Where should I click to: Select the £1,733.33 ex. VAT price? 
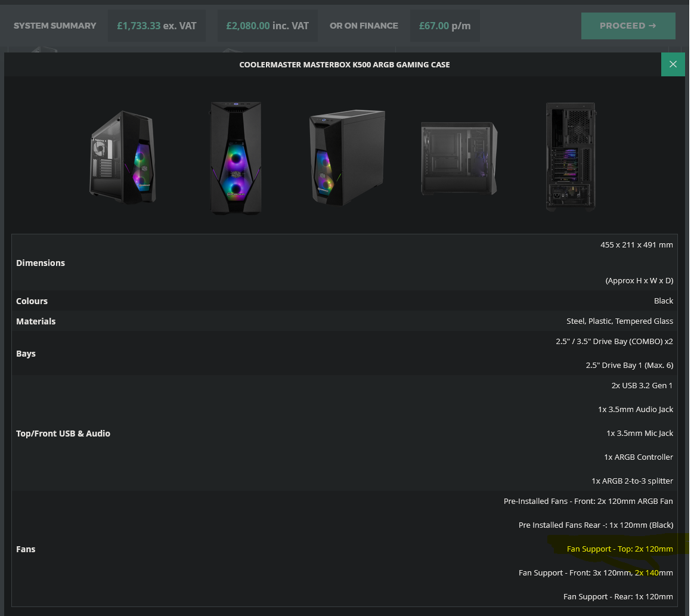156,26
